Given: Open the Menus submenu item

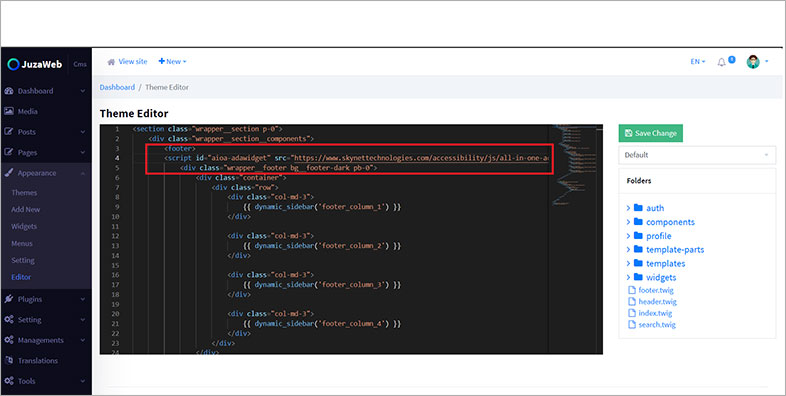Looking at the screenshot, I should point(22,244).
